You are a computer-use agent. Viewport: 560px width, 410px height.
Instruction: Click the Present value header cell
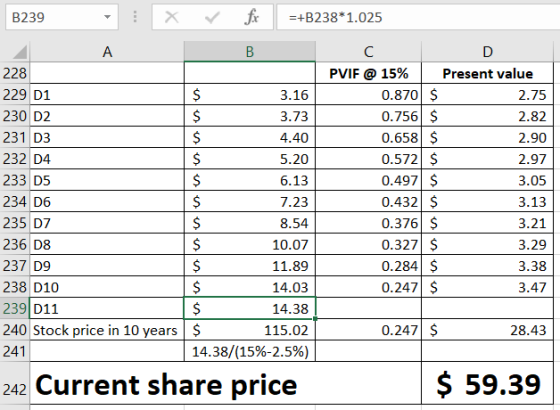[488, 73]
